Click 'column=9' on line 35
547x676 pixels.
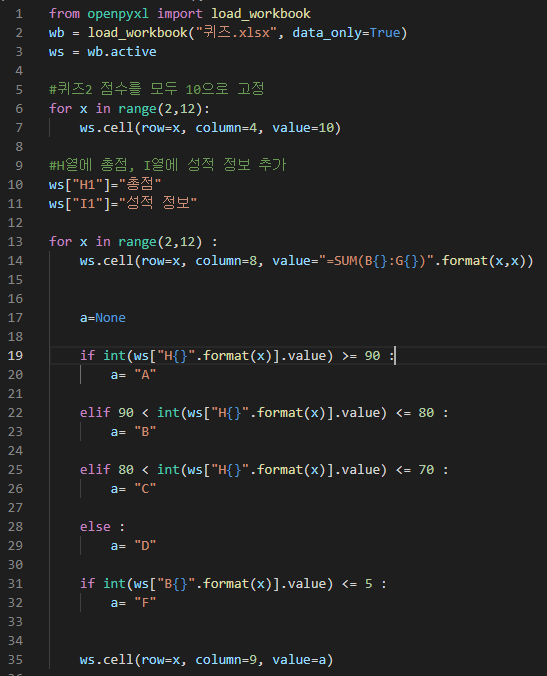coord(226,660)
